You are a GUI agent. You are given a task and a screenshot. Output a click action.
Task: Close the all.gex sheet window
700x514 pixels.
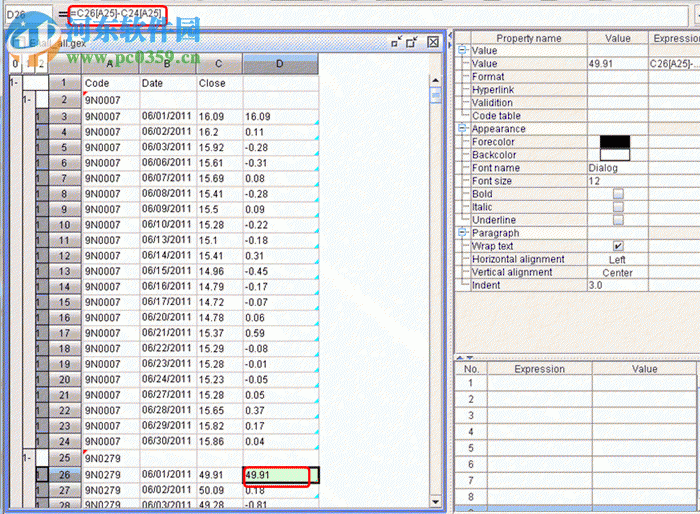point(432,41)
